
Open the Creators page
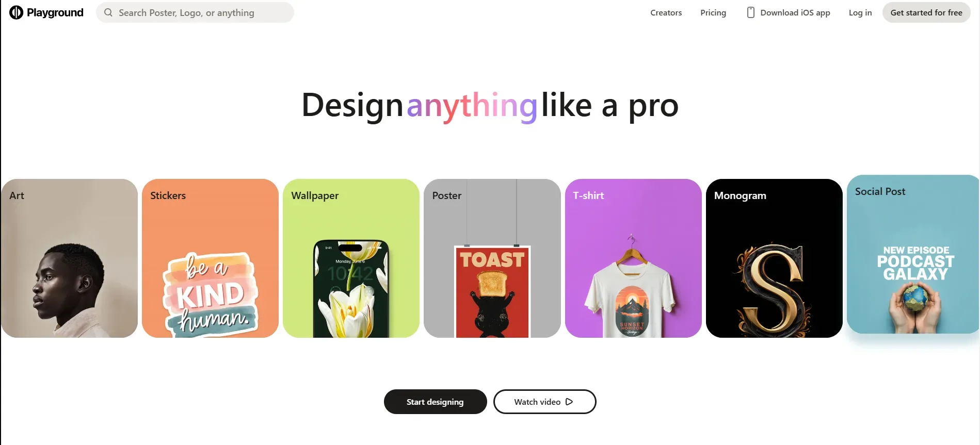tap(666, 12)
